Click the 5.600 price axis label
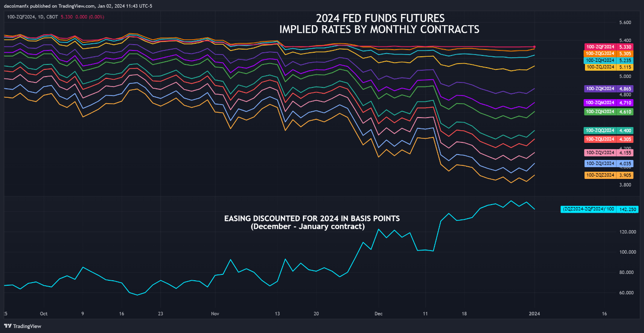Screen dimensions: 644x333 click(x=624, y=23)
